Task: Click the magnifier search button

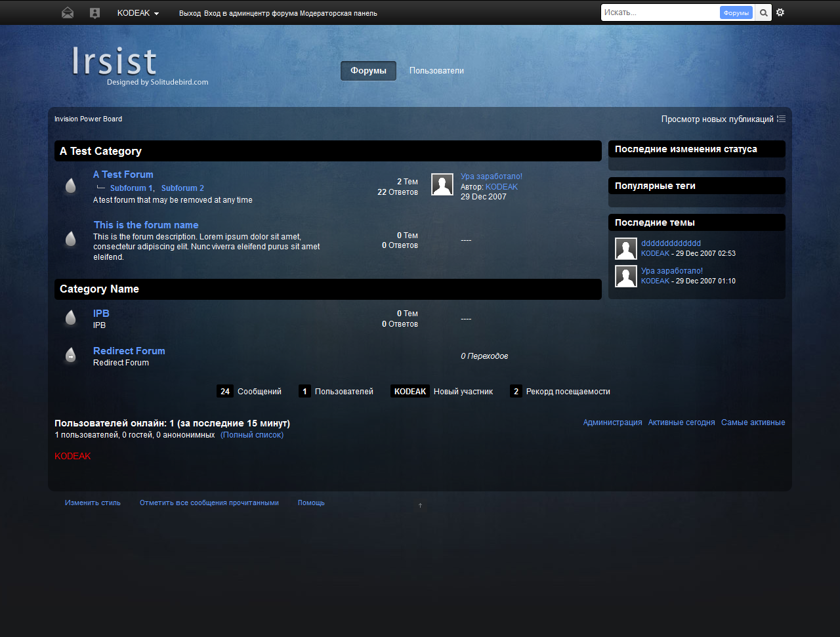Action: pyautogui.click(x=763, y=12)
